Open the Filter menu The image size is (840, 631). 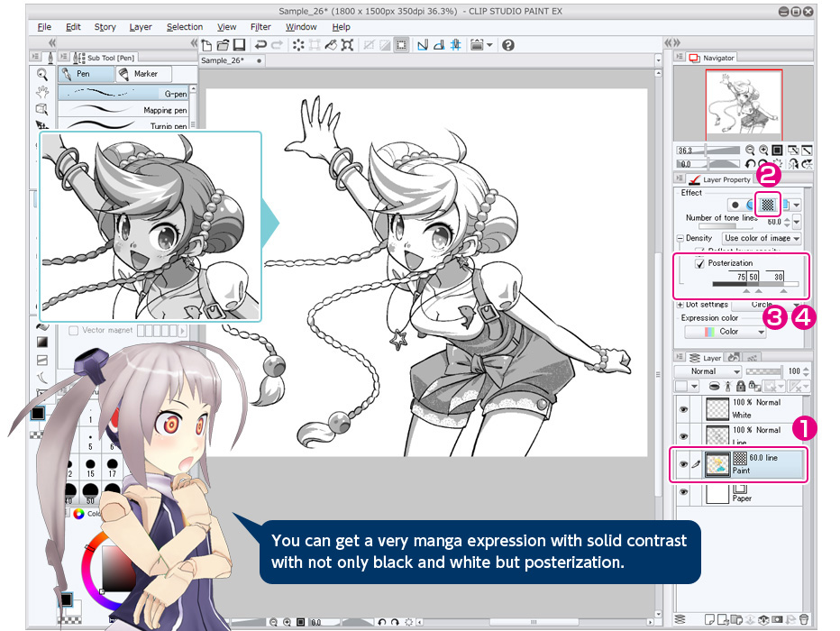(x=260, y=27)
